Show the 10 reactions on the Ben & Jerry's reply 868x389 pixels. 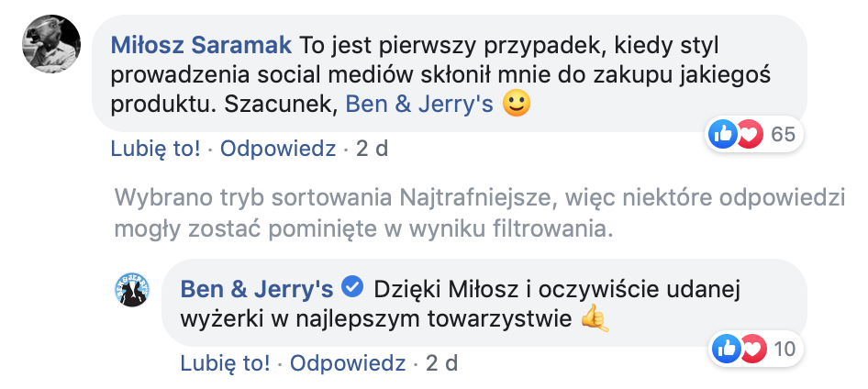(785, 349)
